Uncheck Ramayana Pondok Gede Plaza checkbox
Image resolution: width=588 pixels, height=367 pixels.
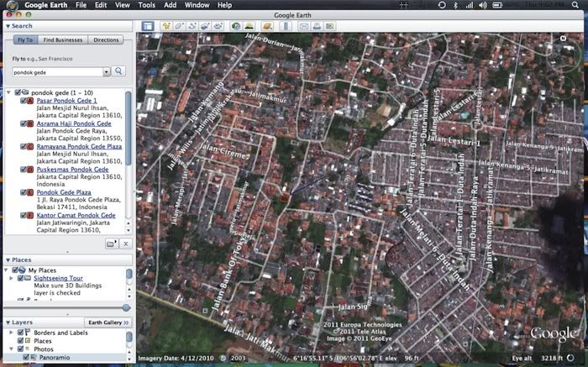[24, 147]
